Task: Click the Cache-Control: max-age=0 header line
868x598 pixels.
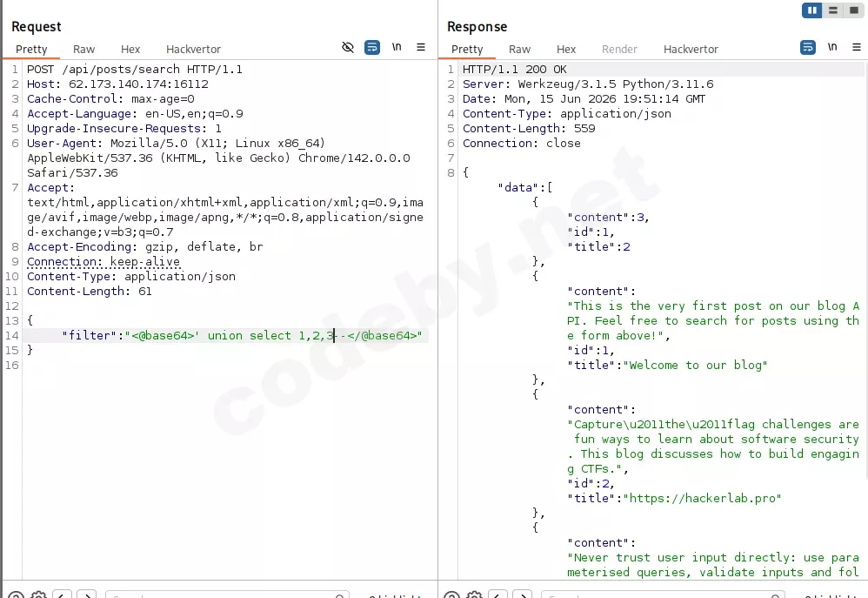Action: tap(110, 98)
